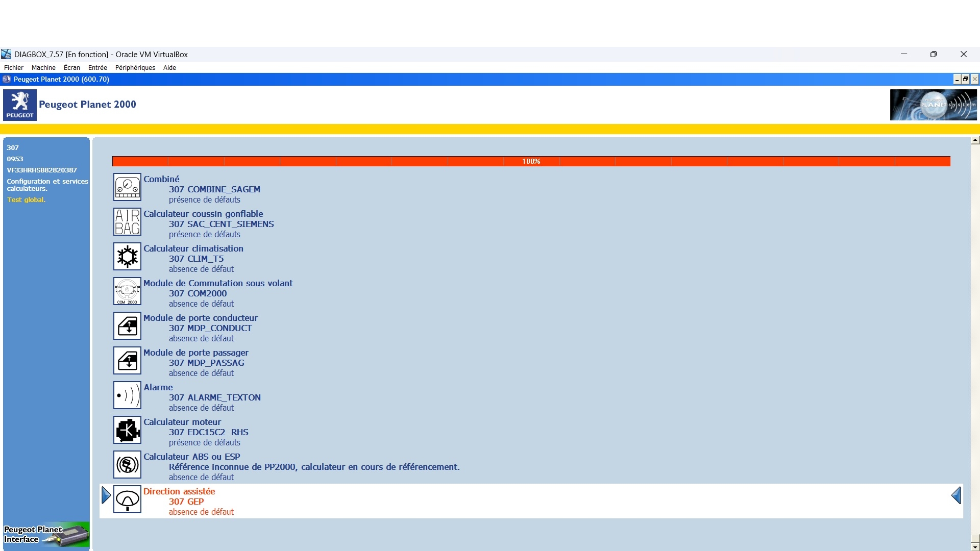Open the Machine menu
The image size is (980, 551).
(43, 67)
